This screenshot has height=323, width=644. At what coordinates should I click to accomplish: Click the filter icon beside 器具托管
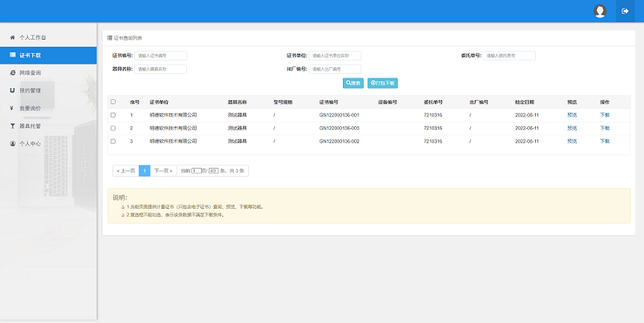click(13, 126)
